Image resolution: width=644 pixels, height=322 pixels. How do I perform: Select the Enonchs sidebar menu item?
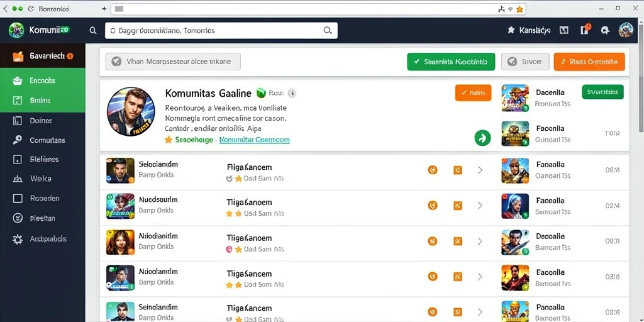tap(43, 80)
